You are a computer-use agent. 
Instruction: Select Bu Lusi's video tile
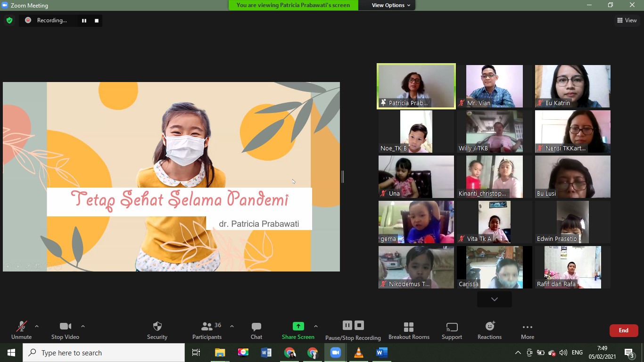coord(573,177)
